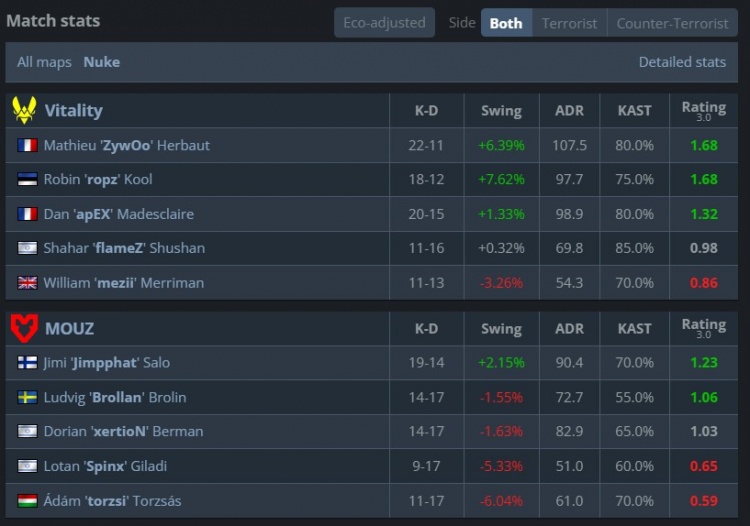The image size is (750, 526).
Task: Click the Swing column header for MOUZ
Action: [x=501, y=328]
